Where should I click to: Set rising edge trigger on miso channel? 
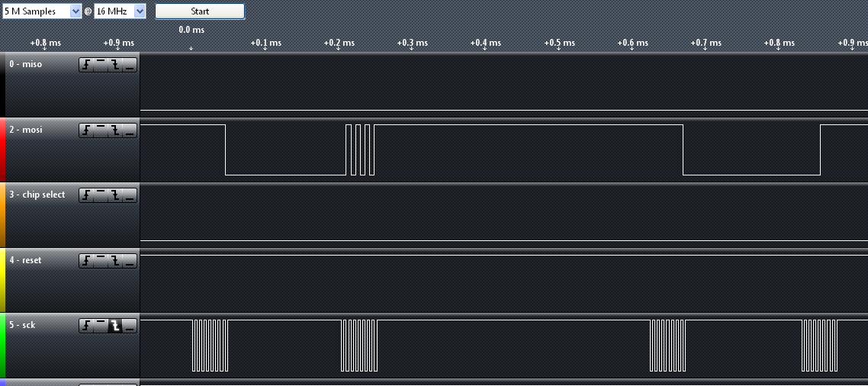click(x=86, y=66)
